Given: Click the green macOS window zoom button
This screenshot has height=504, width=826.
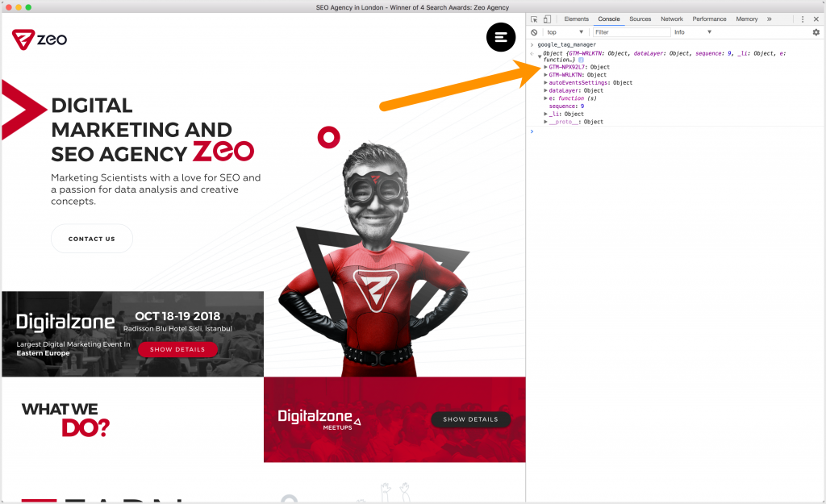Looking at the screenshot, I should click(x=28, y=7).
